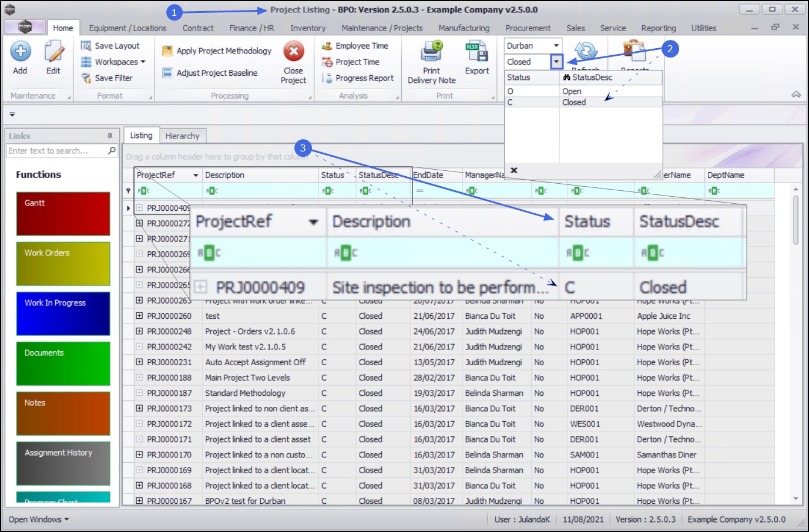
Task: Click the Close Project red icon
Action: [x=293, y=52]
